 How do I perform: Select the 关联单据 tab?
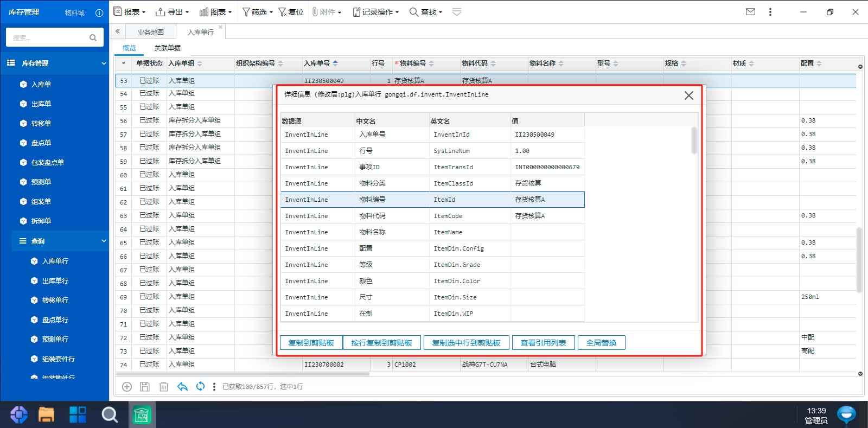[x=168, y=48]
